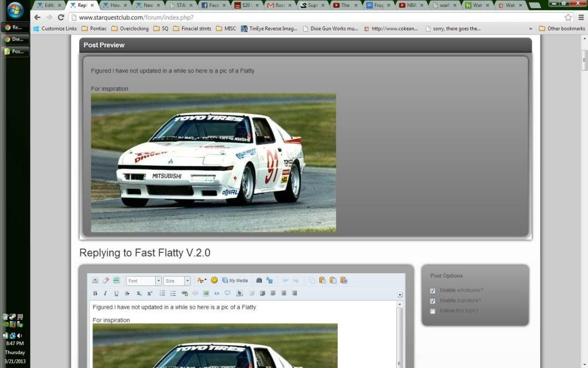Click into the reply text on the 'Figured I have not updated' line
Screen dimensions: 588x368
pyautogui.click(x=174, y=307)
